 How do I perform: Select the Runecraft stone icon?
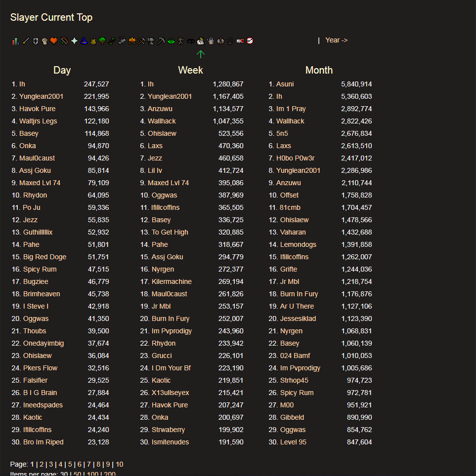(220, 41)
